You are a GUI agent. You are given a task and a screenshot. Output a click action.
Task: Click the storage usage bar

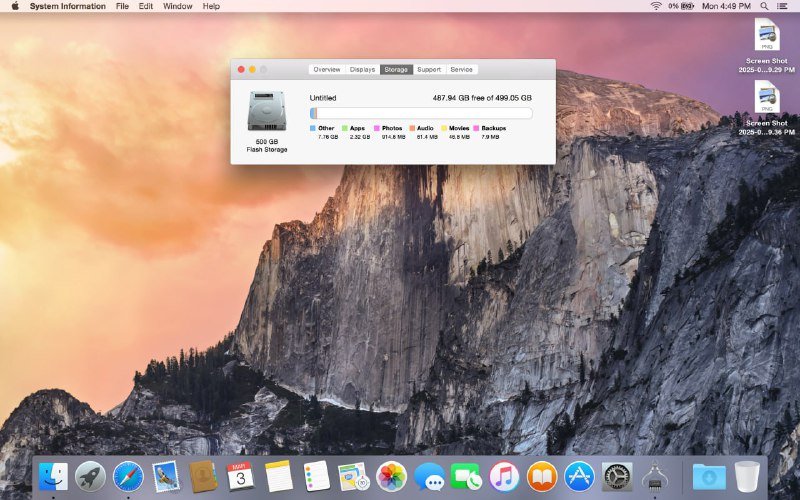coord(421,113)
